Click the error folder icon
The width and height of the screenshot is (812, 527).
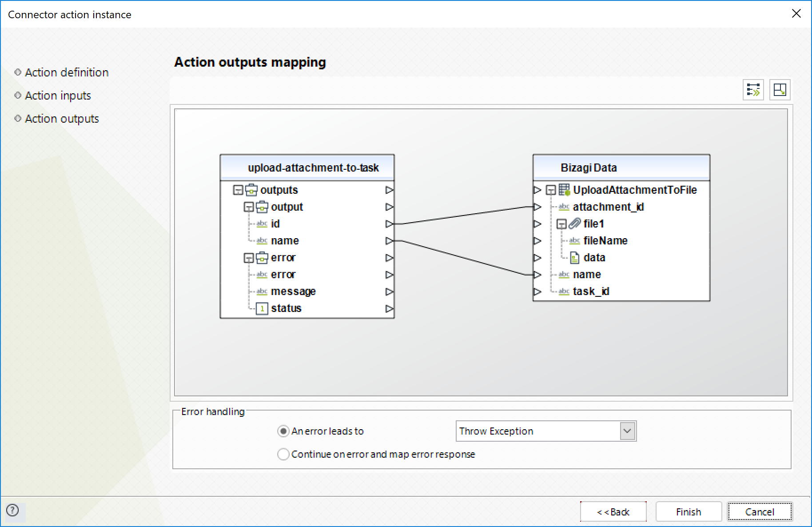(262, 257)
